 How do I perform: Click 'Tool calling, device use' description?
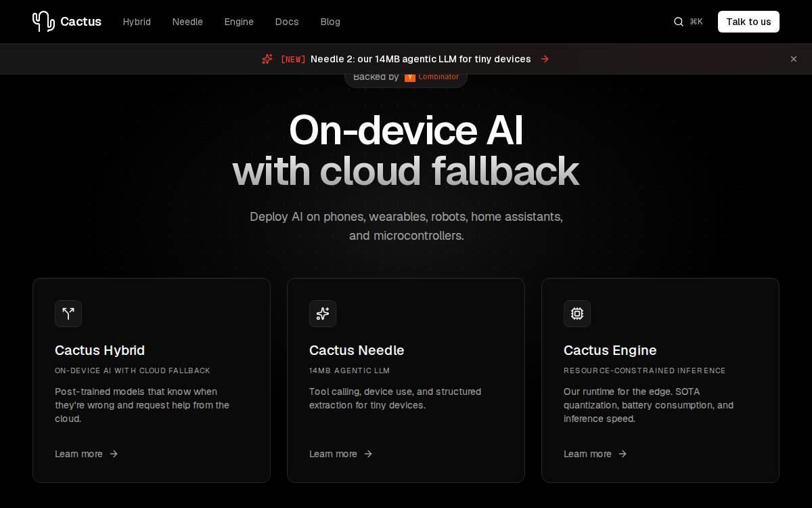tap(395, 398)
